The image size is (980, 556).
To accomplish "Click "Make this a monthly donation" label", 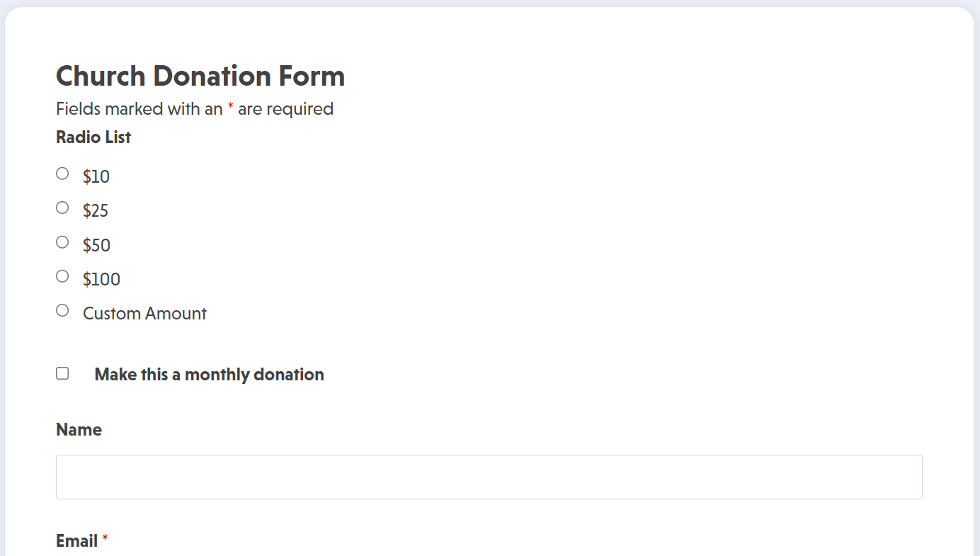I will [209, 375].
